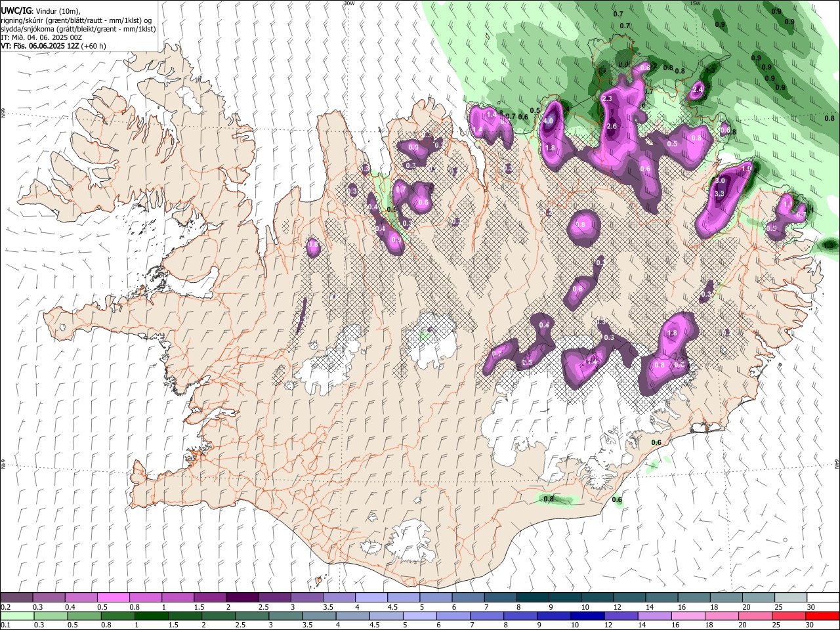Viewport: 840px width, 630px height.
Task: Select the snow-scale swatch spanning 0.8 to 1
Action: 145,598
